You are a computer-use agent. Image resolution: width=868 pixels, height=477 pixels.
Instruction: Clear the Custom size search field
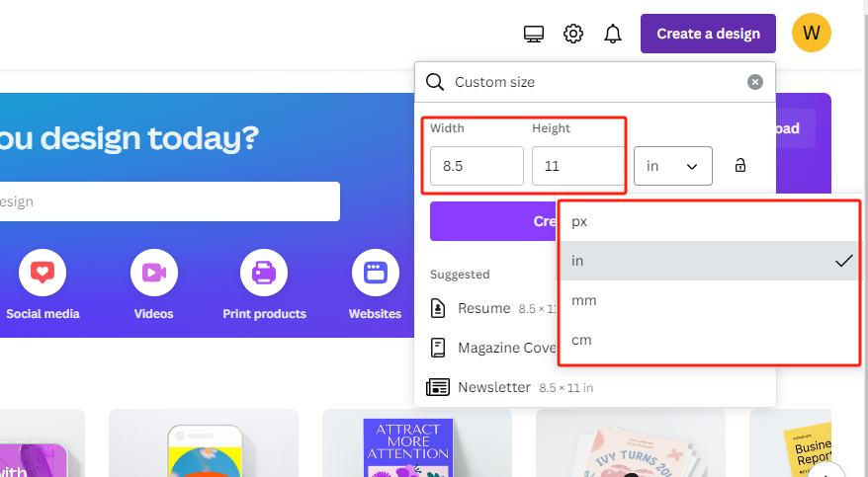755,82
